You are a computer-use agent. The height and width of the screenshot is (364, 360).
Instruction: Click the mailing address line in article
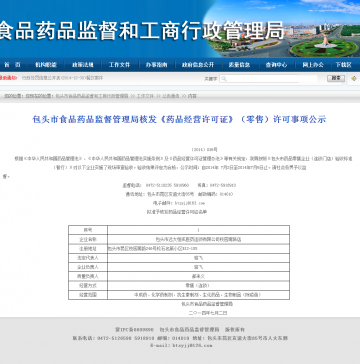pos(178,194)
